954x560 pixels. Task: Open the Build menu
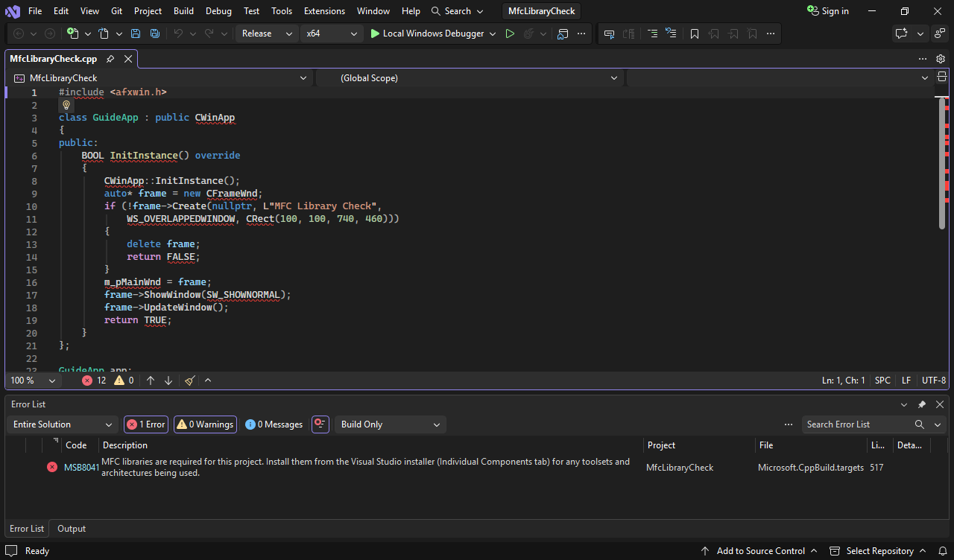coord(183,11)
